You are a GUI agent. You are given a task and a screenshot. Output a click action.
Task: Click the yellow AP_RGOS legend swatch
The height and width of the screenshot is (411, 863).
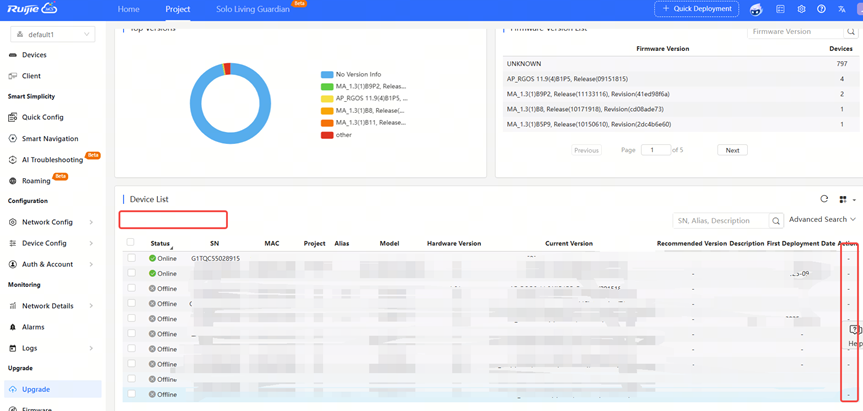point(327,98)
